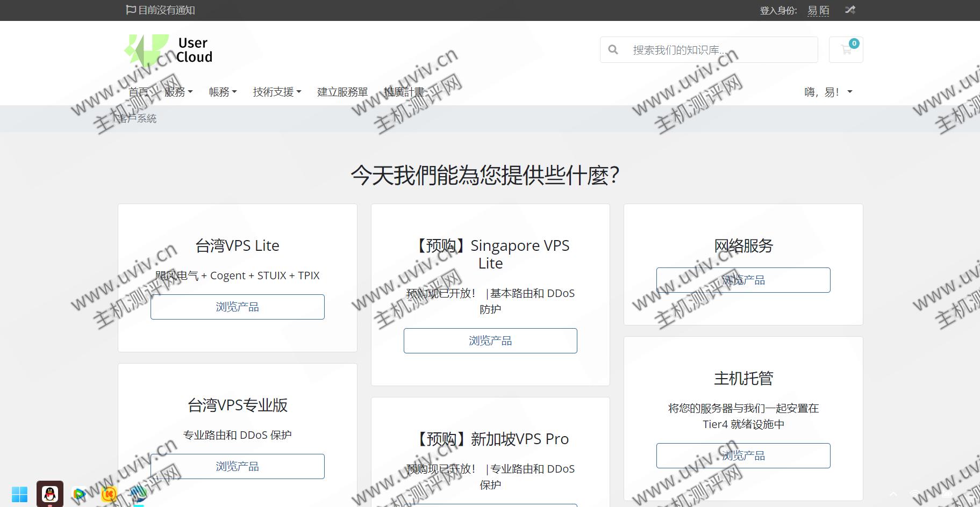Open 建立服務單 menu item
The width and height of the screenshot is (980, 507).
pos(342,92)
